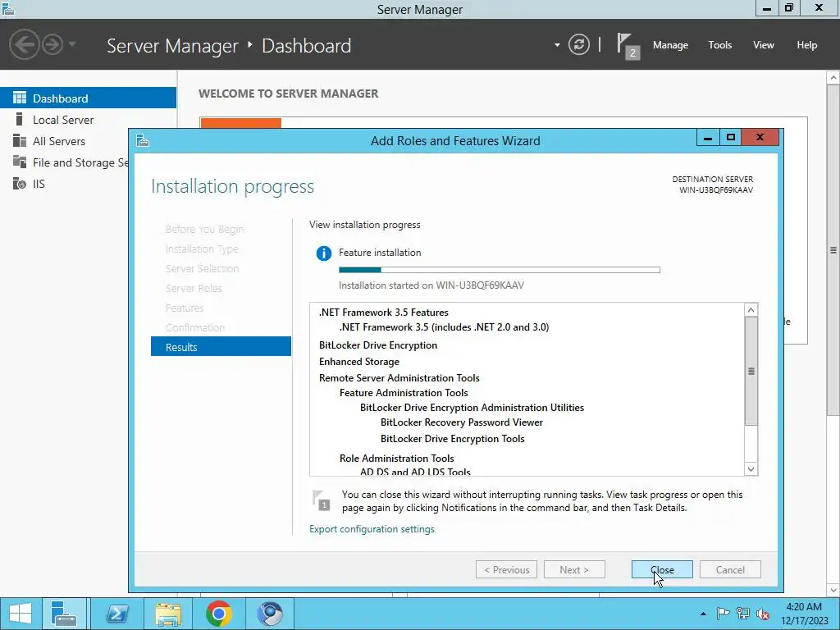Image resolution: width=840 pixels, height=630 pixels.
Task: Open Google Chrome from the taskbar
Action: point(218,614)
